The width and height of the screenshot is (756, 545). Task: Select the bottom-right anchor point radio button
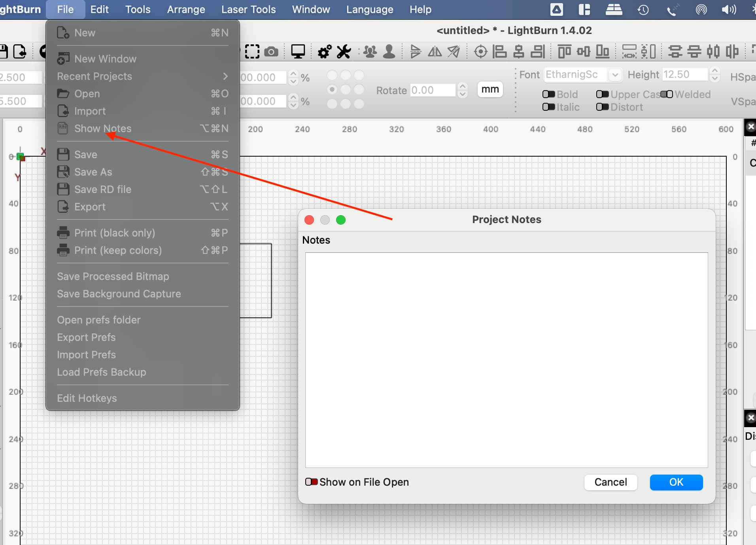tap(359, 104)
